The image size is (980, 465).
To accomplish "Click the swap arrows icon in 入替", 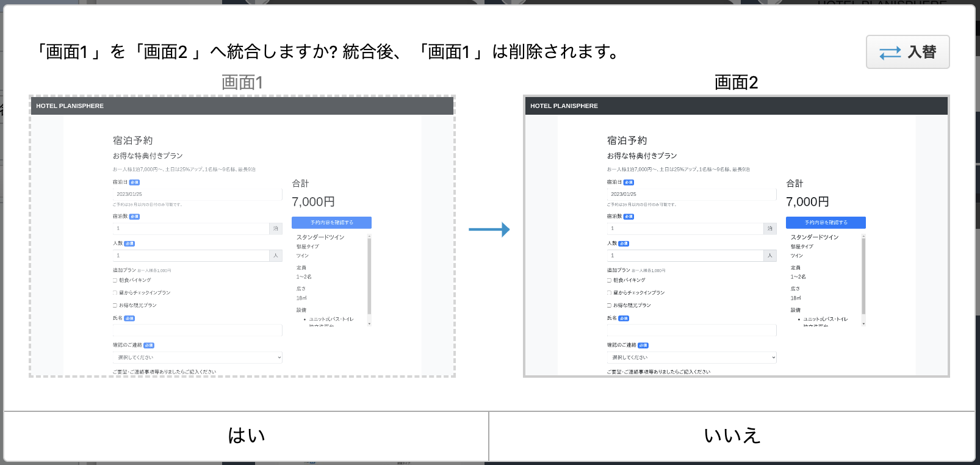I will click(x=890, y=53).
